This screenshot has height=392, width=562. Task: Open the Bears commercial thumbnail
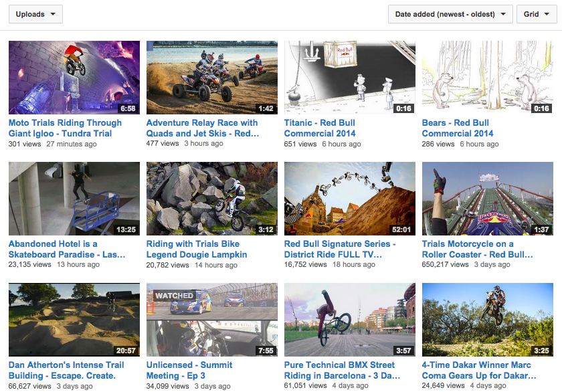click(488, 78)
